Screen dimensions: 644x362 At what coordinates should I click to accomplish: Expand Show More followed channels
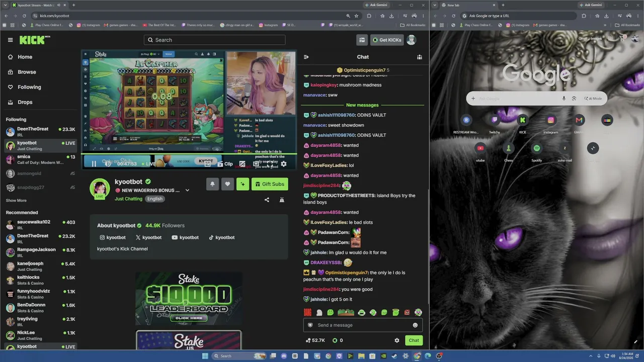16,201
